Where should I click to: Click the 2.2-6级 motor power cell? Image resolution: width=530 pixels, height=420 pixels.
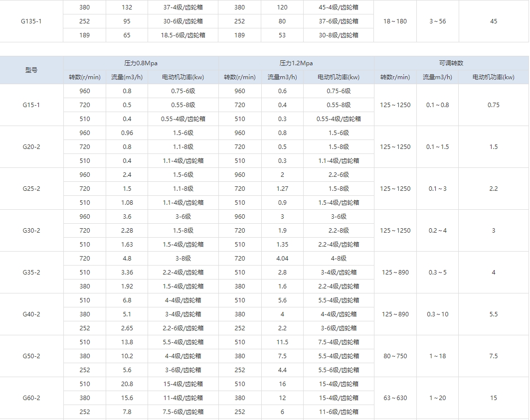[339, 175]
